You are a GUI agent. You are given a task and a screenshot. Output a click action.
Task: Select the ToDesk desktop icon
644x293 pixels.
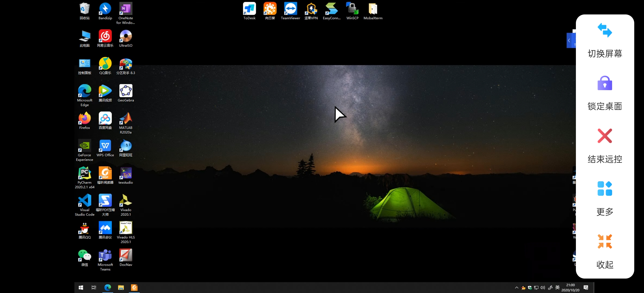click(249, 11)
